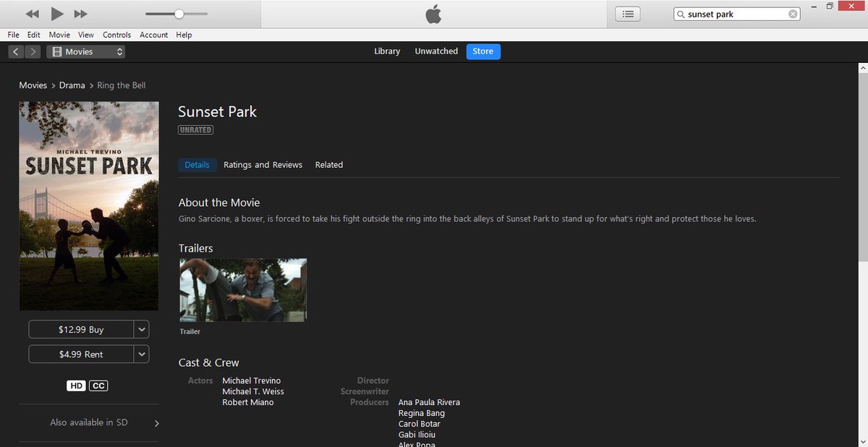Click the Sunset Park title heading
868x447 pixels.
218,111
